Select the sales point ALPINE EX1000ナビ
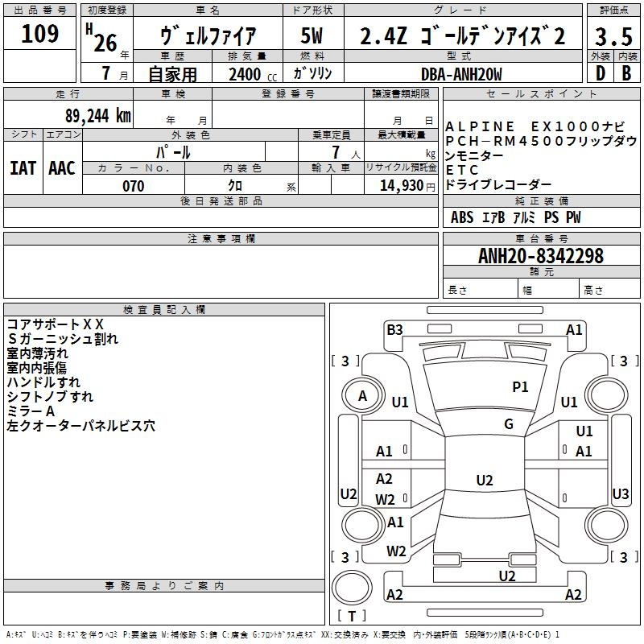 click(535, 126)
